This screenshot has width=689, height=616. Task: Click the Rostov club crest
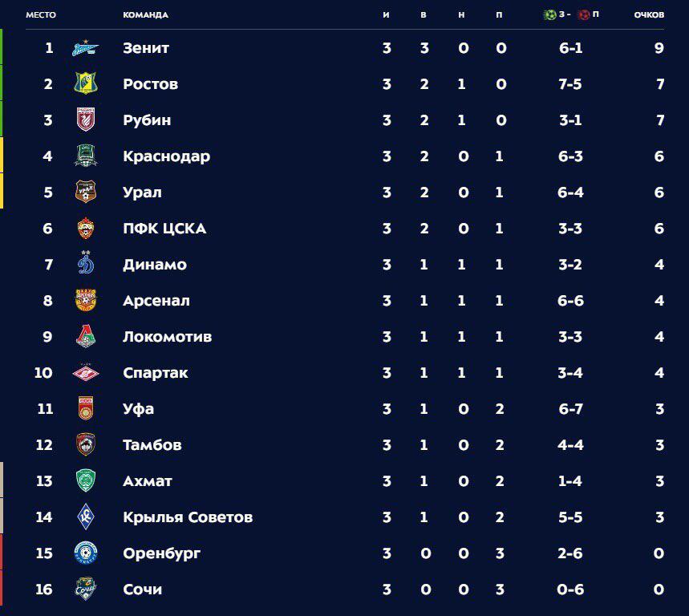click(x=86, y=83)
